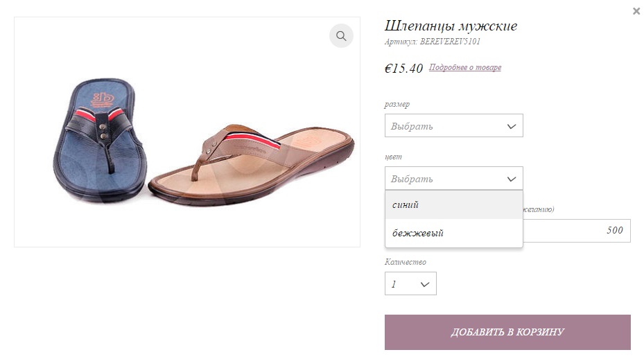Add product with ДОБАВИТЬ В КОРЗИНУ button
644x359 pixels.
pos(507,332)
